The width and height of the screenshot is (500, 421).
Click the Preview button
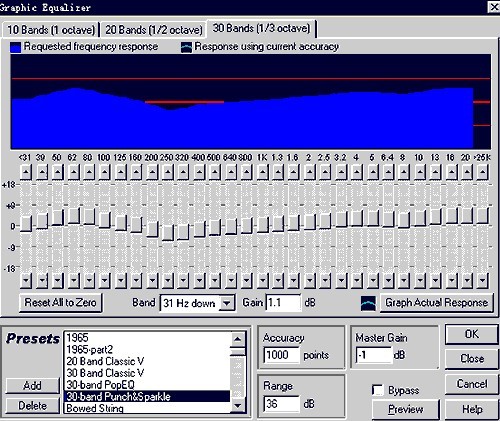coord(405,409)
